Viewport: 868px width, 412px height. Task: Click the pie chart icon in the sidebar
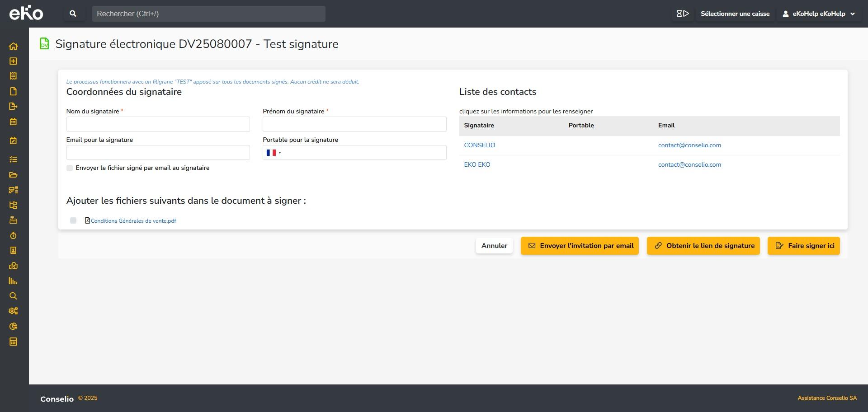(13, 326)
